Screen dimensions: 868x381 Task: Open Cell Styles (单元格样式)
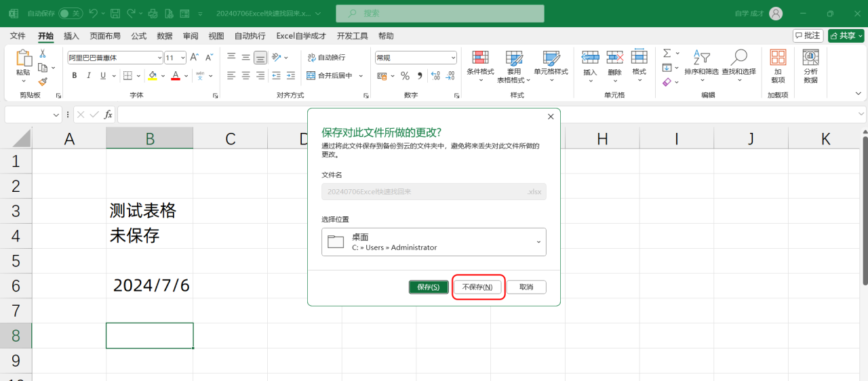551,66
